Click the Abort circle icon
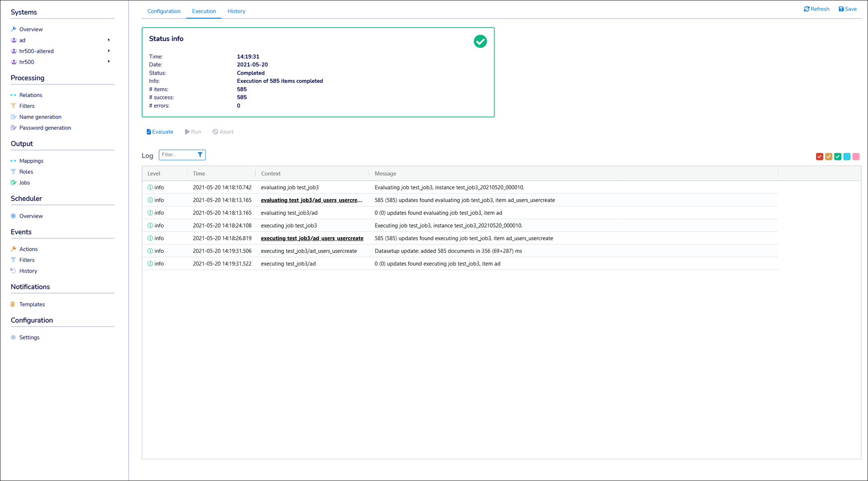 pos(215,132)
